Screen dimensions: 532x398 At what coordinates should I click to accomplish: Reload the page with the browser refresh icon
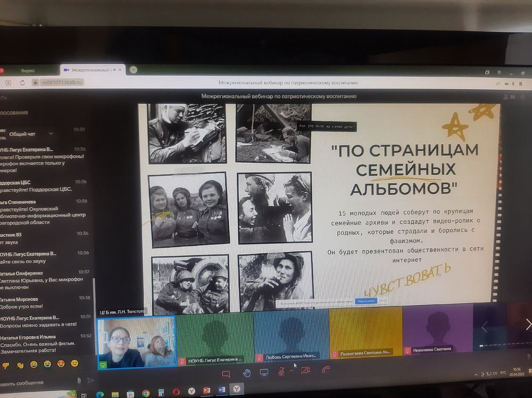point(22,82)
